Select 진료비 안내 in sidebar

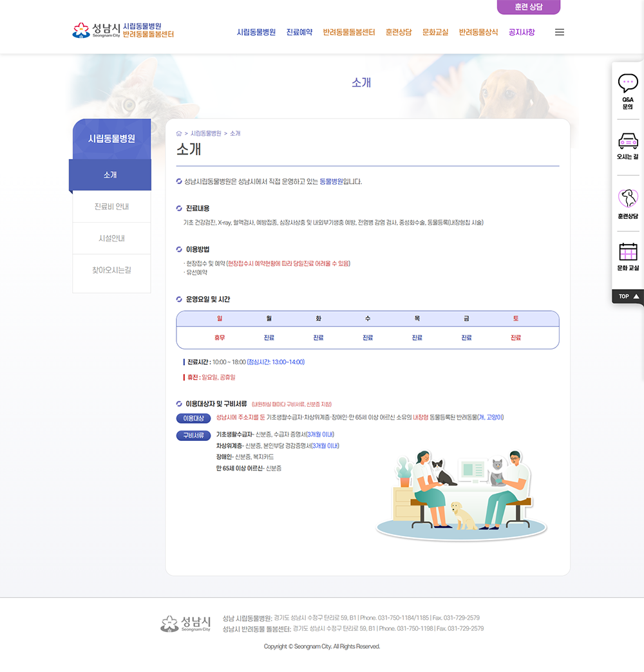pos(111,207)
